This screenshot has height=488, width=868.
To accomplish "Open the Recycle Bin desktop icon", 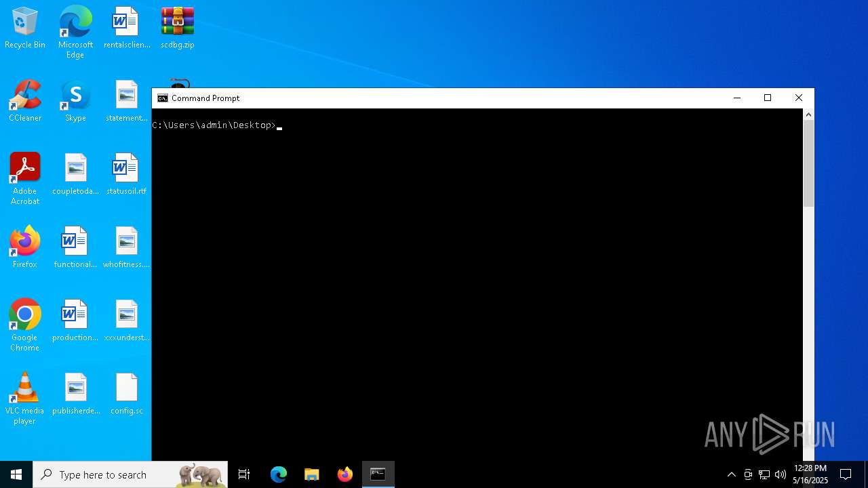I will [25, 28].
